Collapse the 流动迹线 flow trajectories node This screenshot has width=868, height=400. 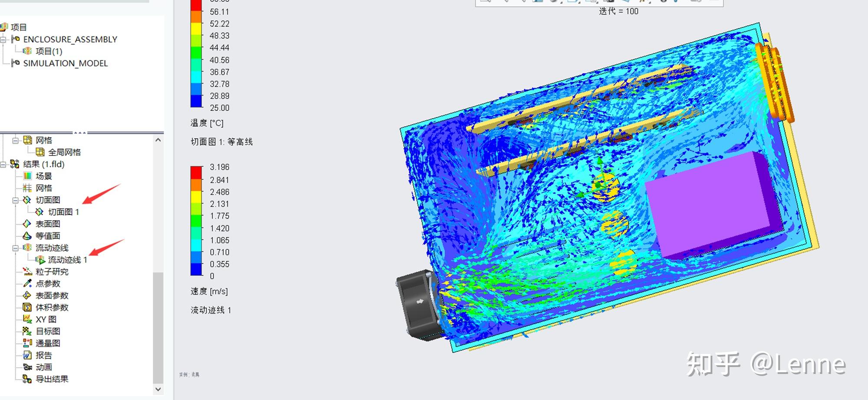(16, 248)
